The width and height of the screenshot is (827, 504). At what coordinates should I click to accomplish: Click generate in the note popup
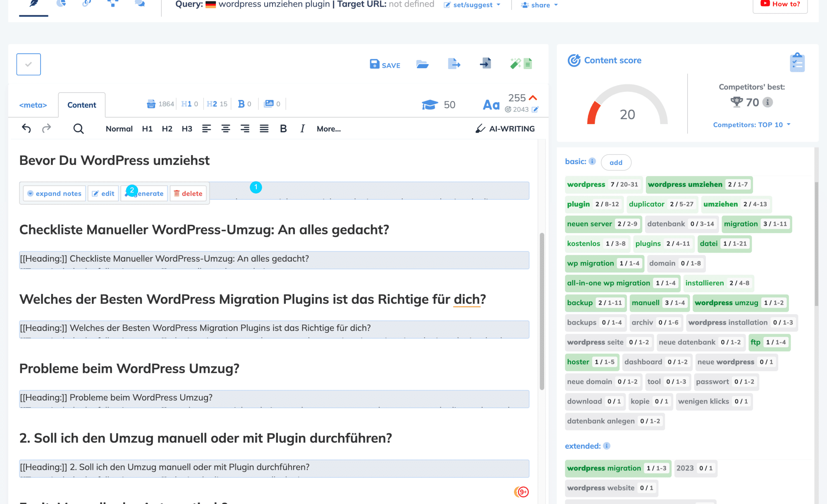(x=144, y=193)
